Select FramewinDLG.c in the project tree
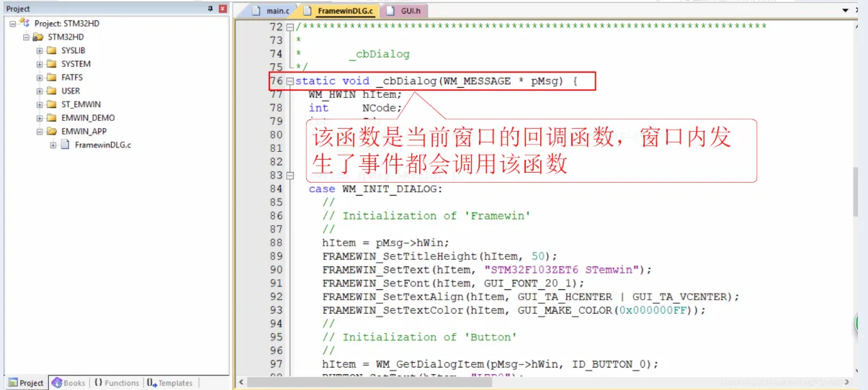Screen dimensions: 868x390 (x=103, y=145)
